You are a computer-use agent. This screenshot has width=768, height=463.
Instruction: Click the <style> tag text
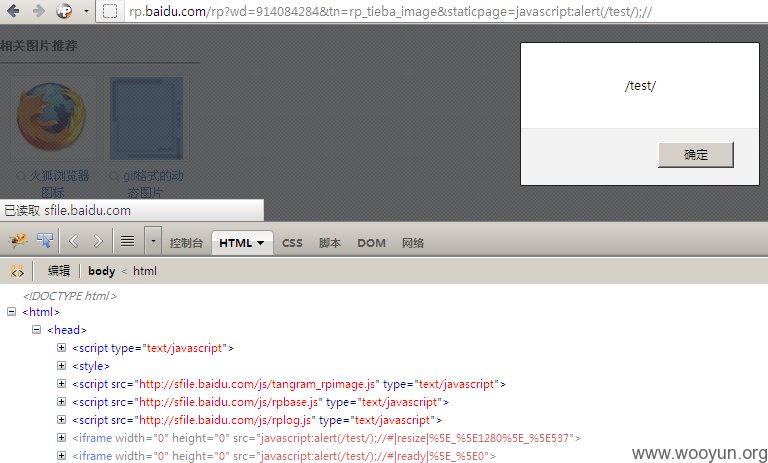tap(91, 366)
